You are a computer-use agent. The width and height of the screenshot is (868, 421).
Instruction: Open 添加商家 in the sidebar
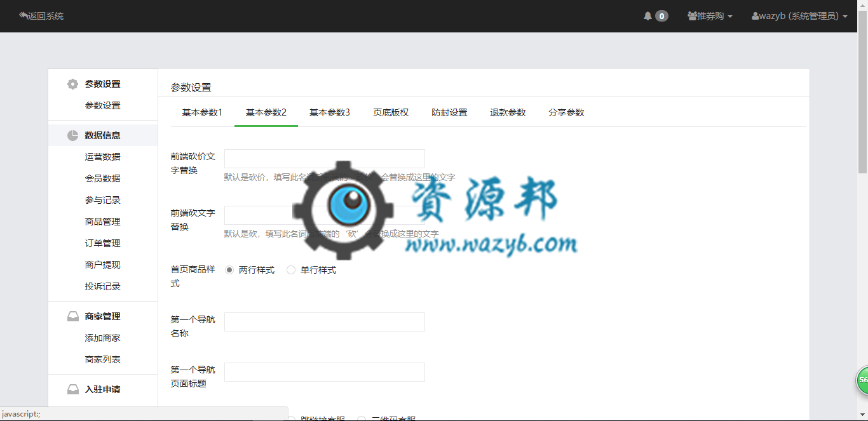[103, 338]
